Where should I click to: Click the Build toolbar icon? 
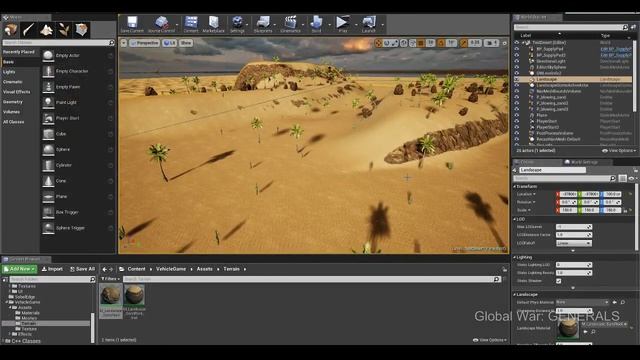coord(316,22)
